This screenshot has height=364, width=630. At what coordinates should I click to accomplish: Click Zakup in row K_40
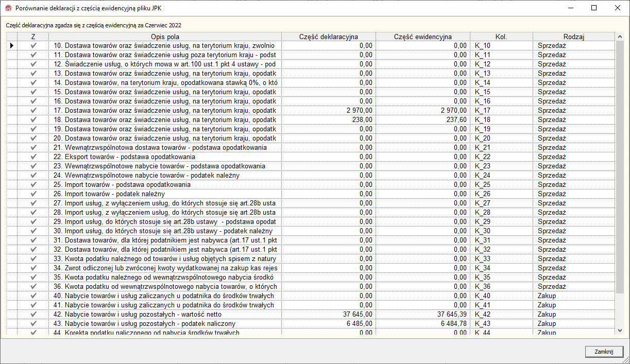[574, 296]
